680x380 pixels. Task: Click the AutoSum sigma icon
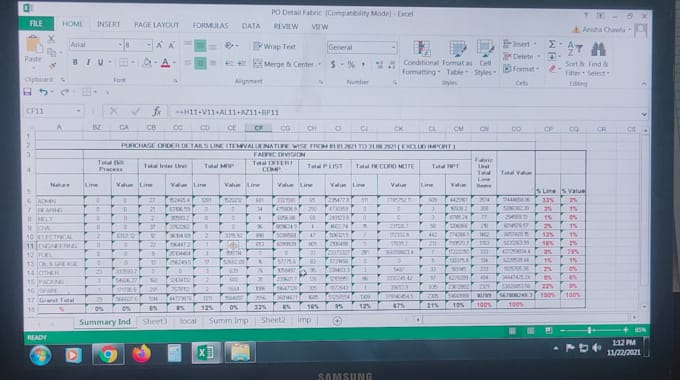pyautogui.click(x=552, y=44)
